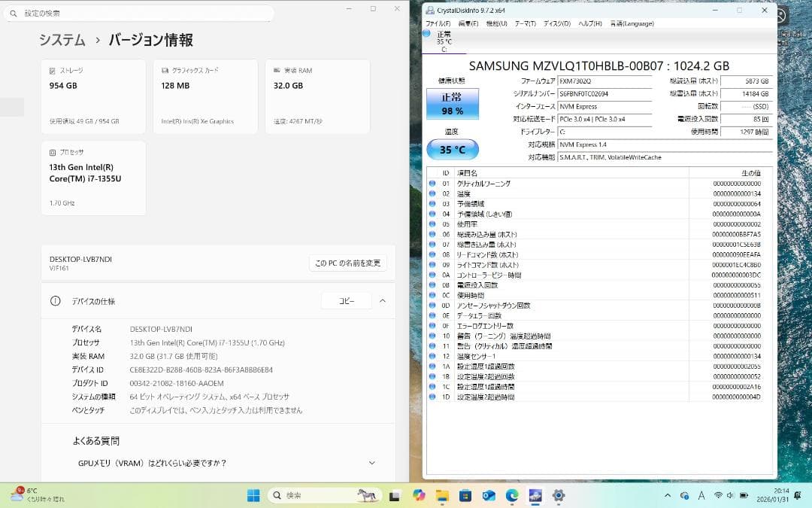Click the インターフェース value NVM Express
This screenshot has height=508, width=812.
(604, 107)
